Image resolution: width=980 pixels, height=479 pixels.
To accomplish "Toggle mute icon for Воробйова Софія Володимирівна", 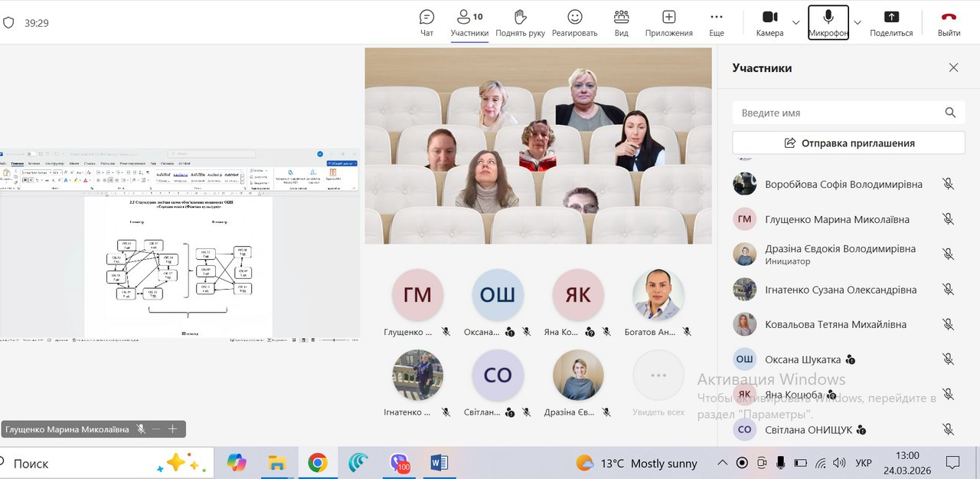I will click(x=948, y=184).
